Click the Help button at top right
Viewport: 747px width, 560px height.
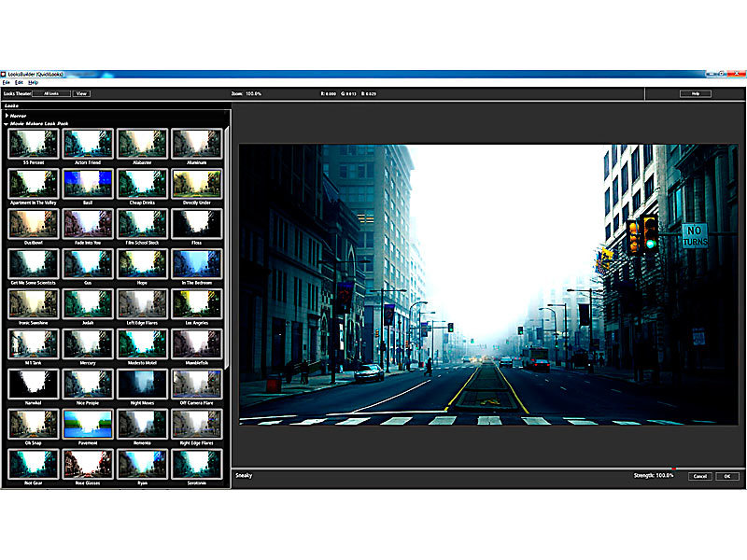coord(696,94)
